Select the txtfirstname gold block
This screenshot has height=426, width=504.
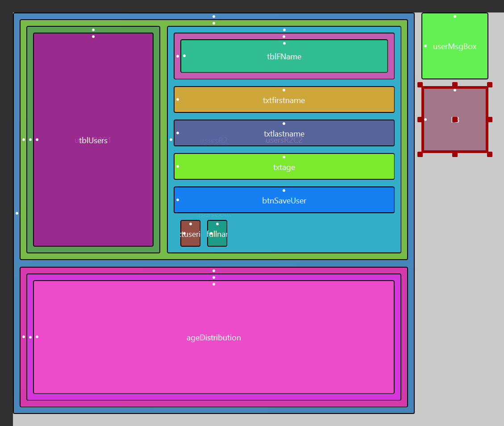[284, 99]
